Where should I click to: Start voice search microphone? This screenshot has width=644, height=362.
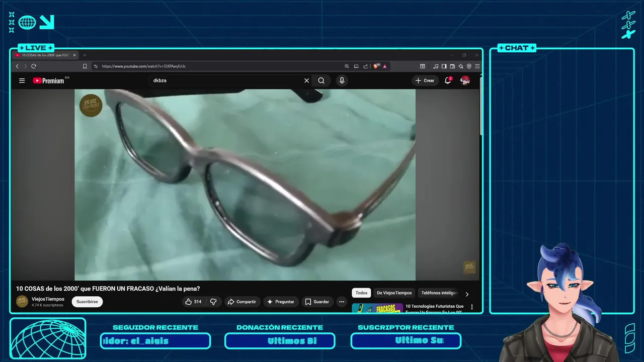[x=342, y=80]
